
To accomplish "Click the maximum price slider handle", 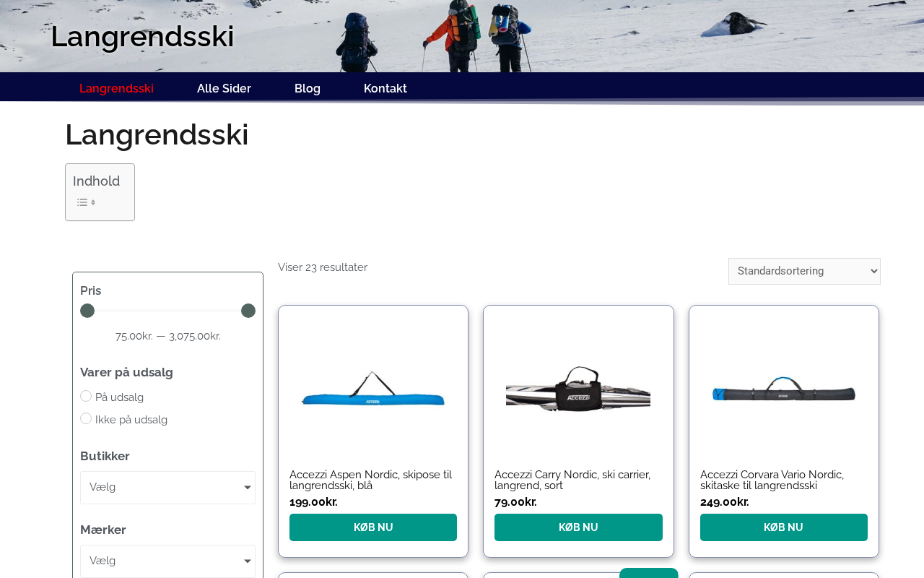I will pyautogui.click(x=248, y=311).
